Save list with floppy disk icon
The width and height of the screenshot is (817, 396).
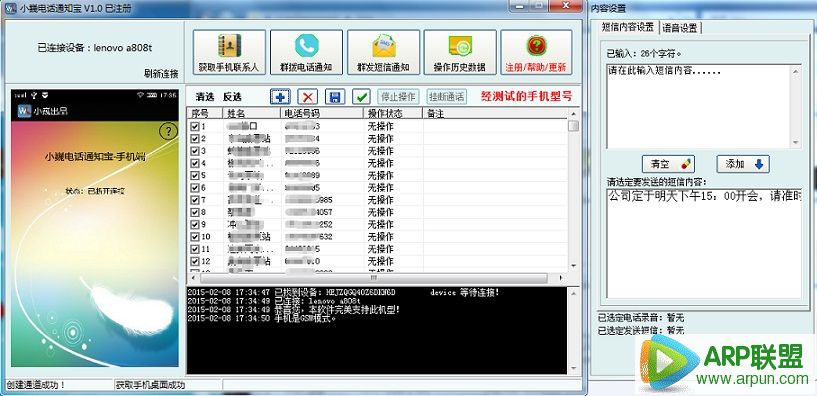pos(335,96)
